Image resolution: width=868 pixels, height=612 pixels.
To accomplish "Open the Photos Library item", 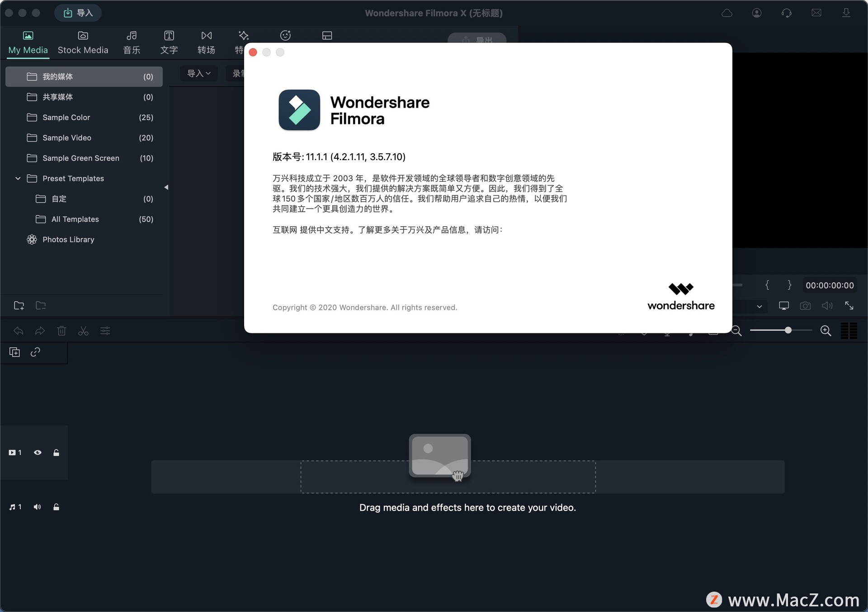I will (84, 239).
